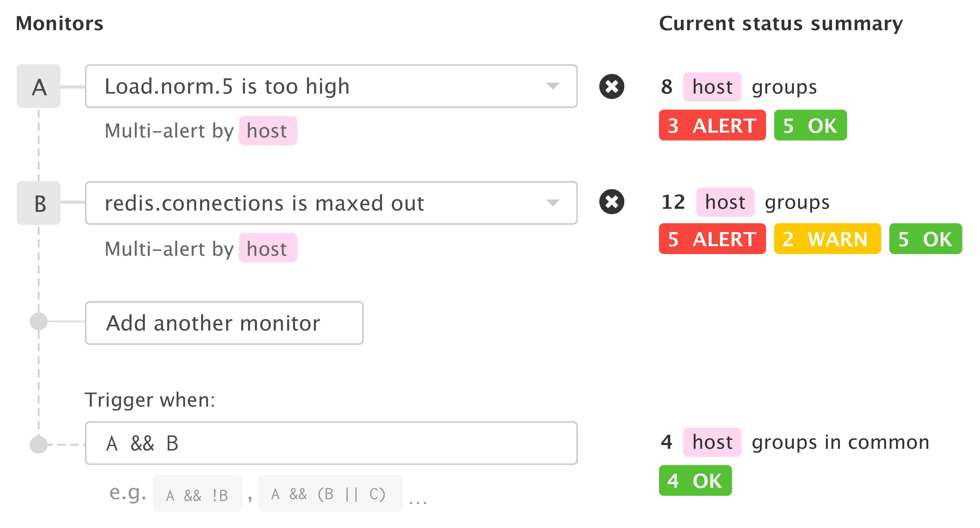Viewport: 980px width, 528px height.
Task: Click the Add another monitor button
Action: [x=224, y=323]
